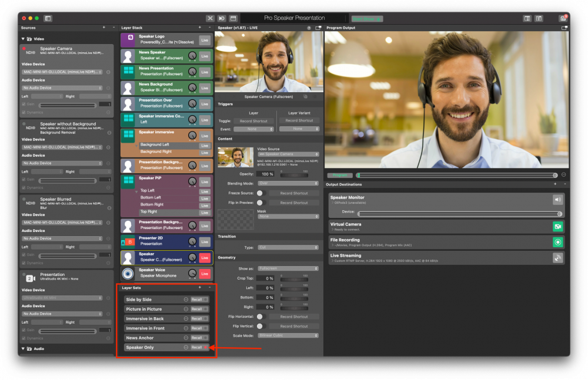This screenshot has height=380, width=588.
Task: Open settings icon for Side by Side set
Action: point(186,300)
